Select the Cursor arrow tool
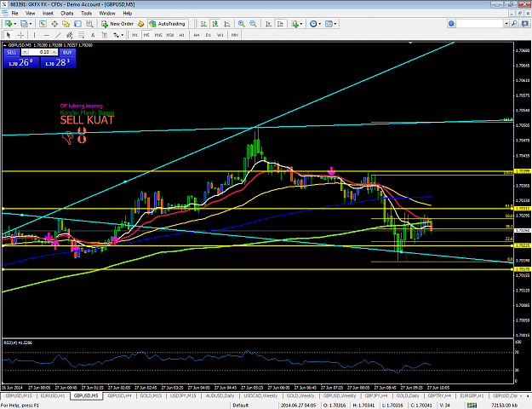Screen dimensions: 532x409 tap(9, 35)
